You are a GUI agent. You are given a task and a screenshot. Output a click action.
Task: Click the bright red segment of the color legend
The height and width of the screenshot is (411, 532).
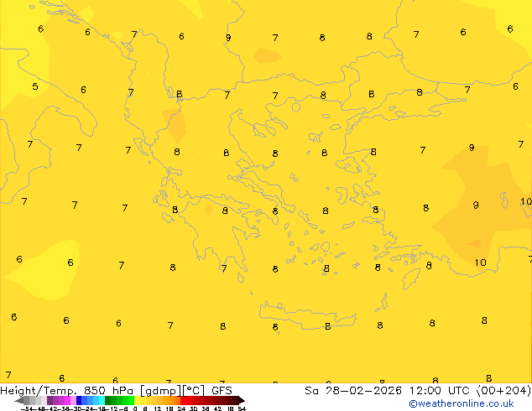tap(183, 400)
